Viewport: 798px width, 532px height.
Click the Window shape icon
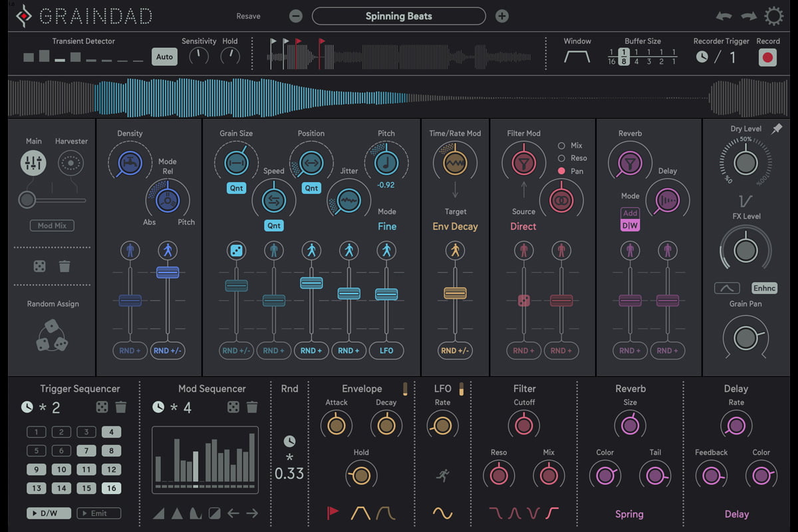(x=577, y=57)
